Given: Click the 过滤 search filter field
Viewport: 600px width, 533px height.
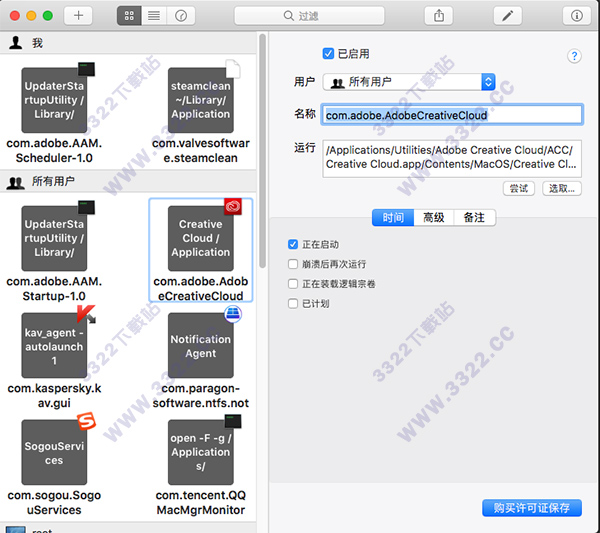Looking at the screenshot, I should tap(309, 16).
